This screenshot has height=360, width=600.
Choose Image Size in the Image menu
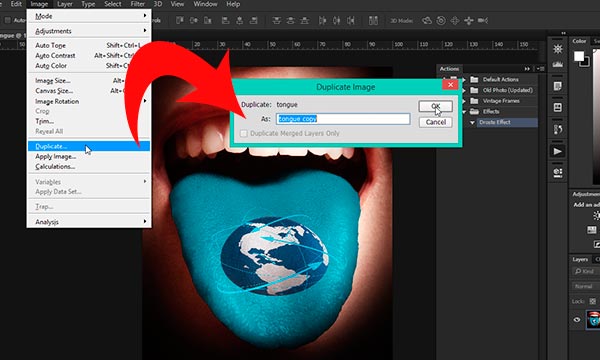[x=89, y=80]
